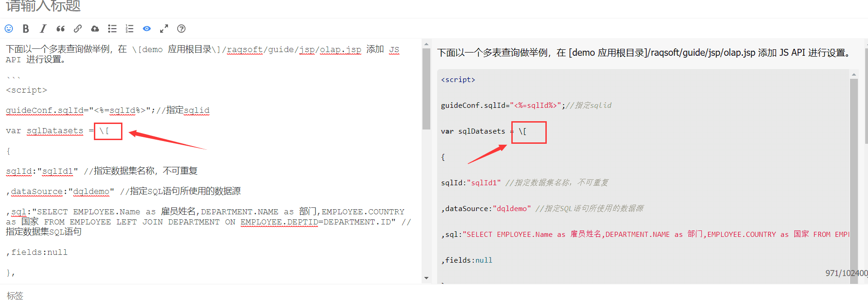Viewport: 868px width, 300px height.
Task: Switch editor to fullscreen mode
Action: click(x=164, y=29)
